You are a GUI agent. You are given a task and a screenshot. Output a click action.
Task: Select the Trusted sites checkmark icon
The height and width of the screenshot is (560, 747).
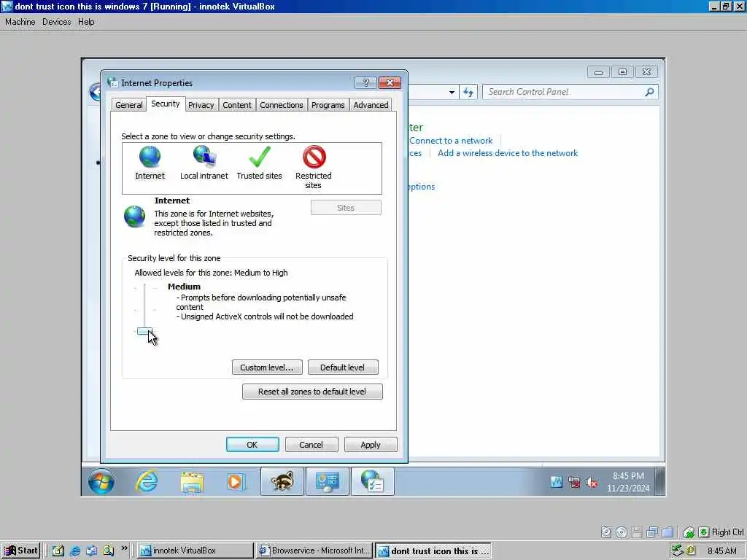point(259,157)
